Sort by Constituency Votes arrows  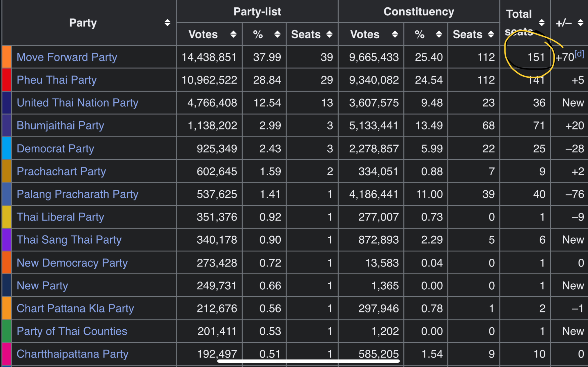click(395, 34)
